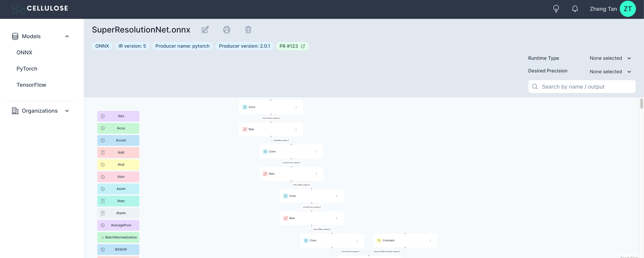Select ONNX in the sidebar

(25, 53)
